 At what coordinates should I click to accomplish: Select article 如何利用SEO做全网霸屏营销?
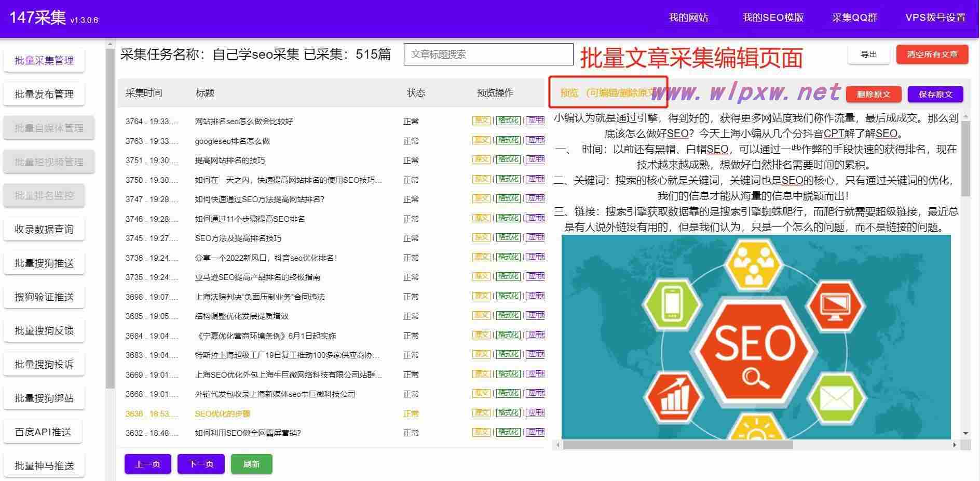pos(248,433)
